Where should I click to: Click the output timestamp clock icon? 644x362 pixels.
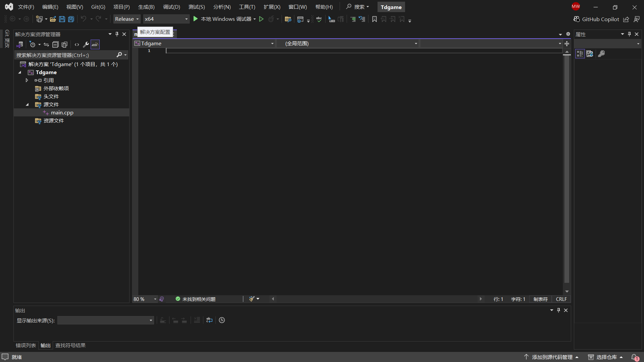[222, 320]
